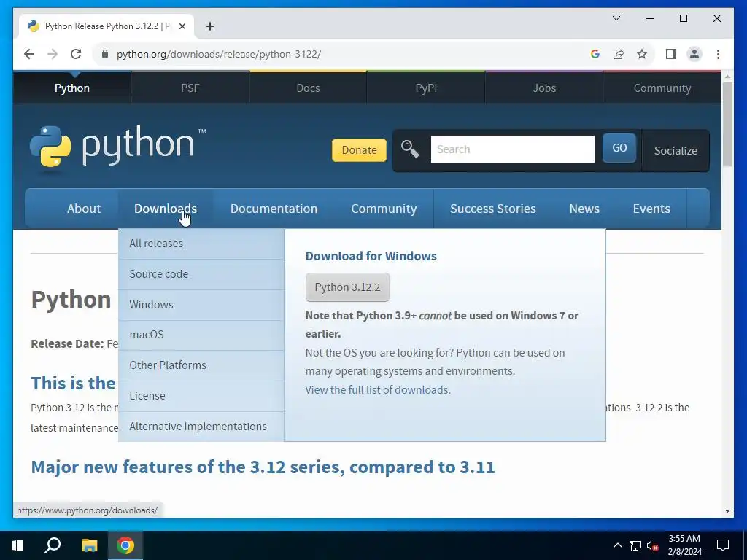Viewport: 747px width, 560px height.
Task: Open the Success Stories menu
Action: pyautogui.click(x=493, y=209)
